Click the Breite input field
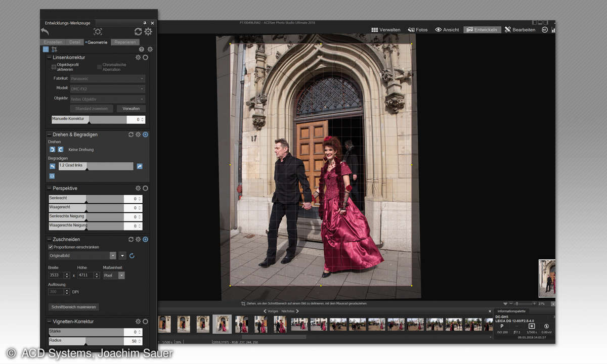Image resolution: width=607 pixels, height=364 pixels. pos(56,276)
